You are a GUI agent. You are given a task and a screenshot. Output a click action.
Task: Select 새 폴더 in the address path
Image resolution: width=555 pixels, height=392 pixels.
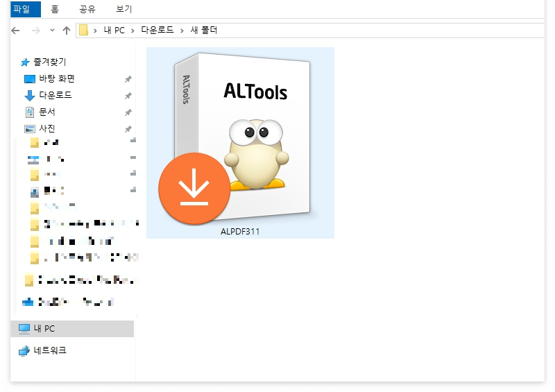204,30
